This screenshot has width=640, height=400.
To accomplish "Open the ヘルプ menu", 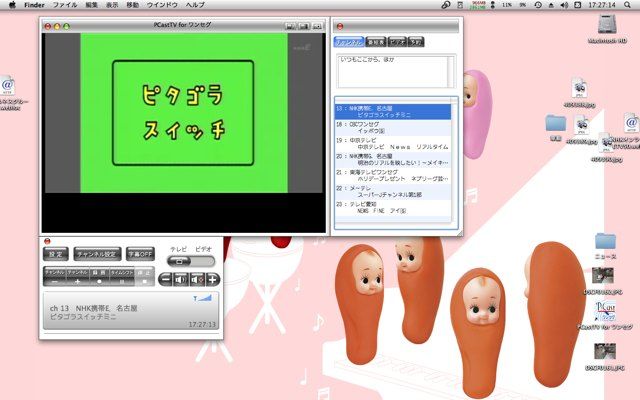I will (x=195, y=5).
